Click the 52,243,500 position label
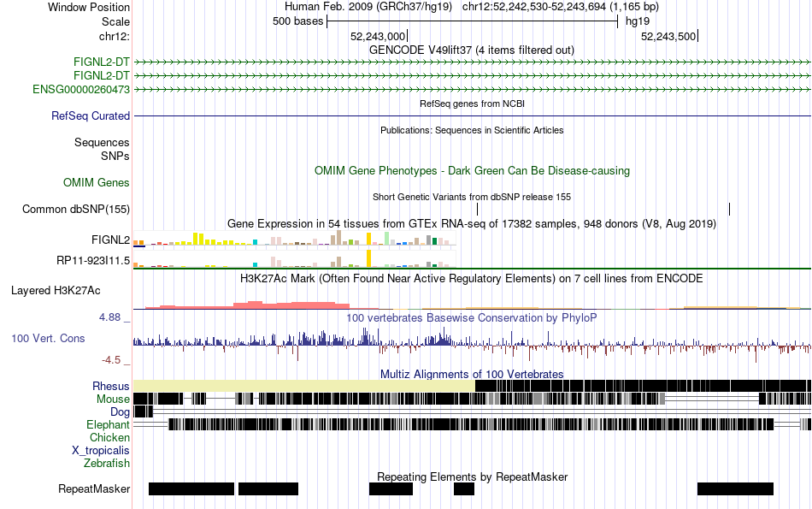812x509 pixels. (668, 36)
